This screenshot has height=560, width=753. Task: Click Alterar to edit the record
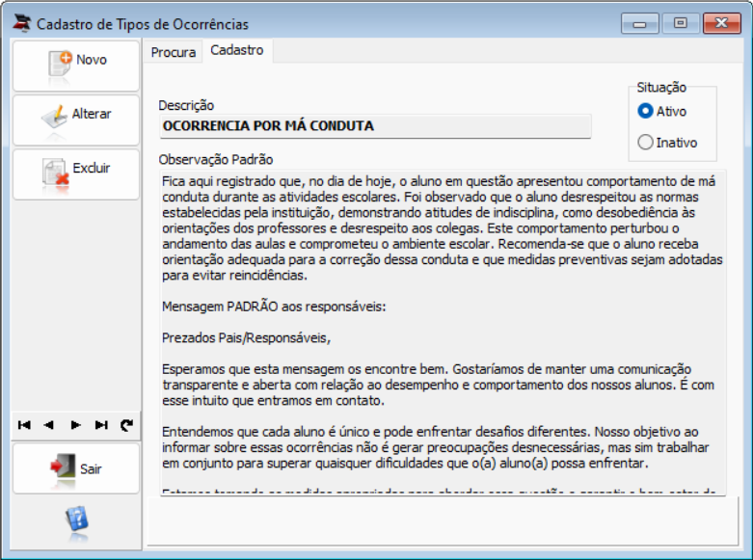click(76, 120)
